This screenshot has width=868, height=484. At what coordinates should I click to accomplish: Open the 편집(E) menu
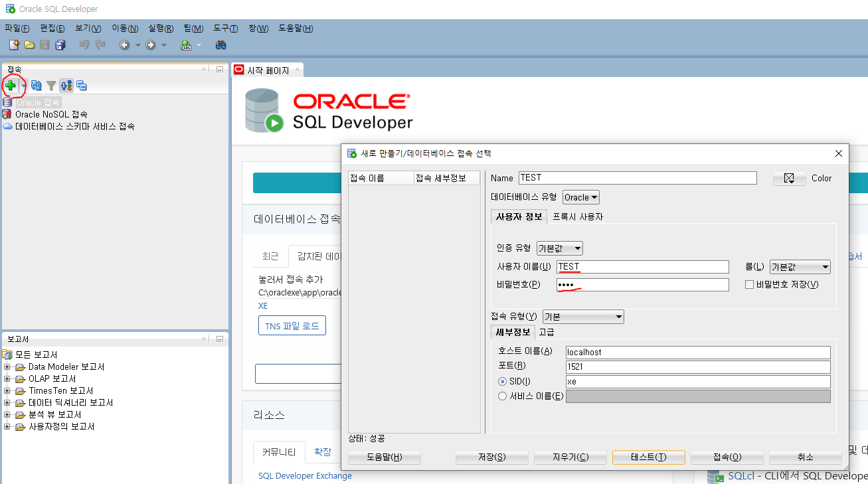pos(52,28)
